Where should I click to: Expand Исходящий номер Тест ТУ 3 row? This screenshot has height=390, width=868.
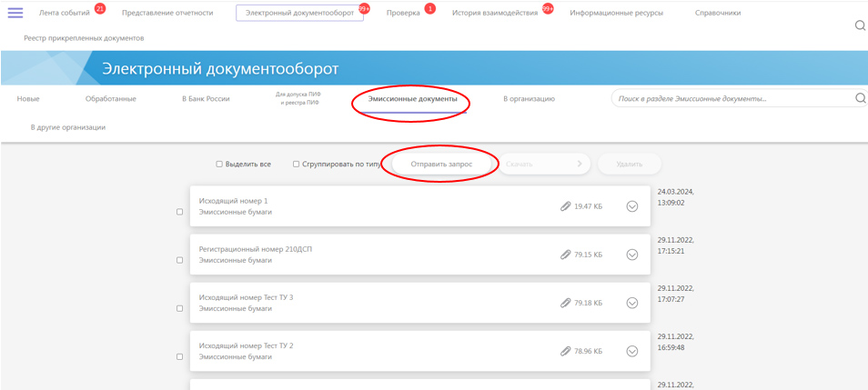click(632, 303)
